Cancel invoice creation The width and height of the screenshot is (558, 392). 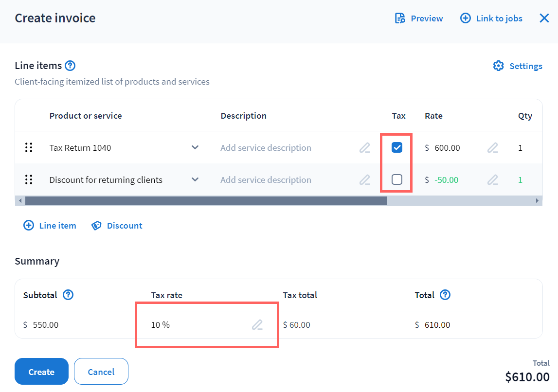point(101,372)
